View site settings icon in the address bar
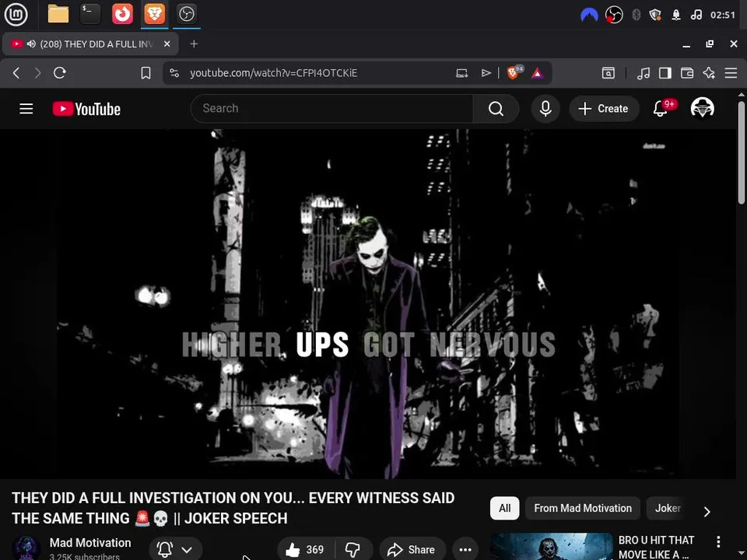Image resolution: width=747 pixels, height=560 pixels. coord(174,73)
